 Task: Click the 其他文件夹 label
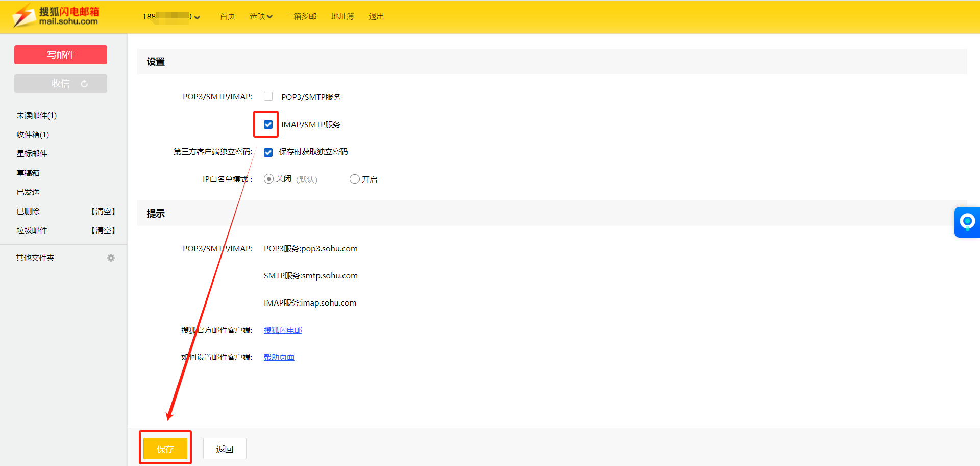coord(35,258)
